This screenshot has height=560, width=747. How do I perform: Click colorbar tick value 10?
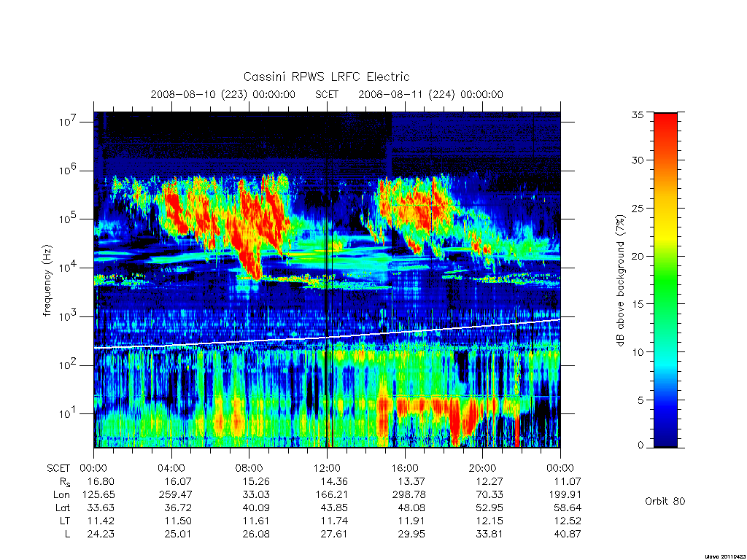click(637, 352)
